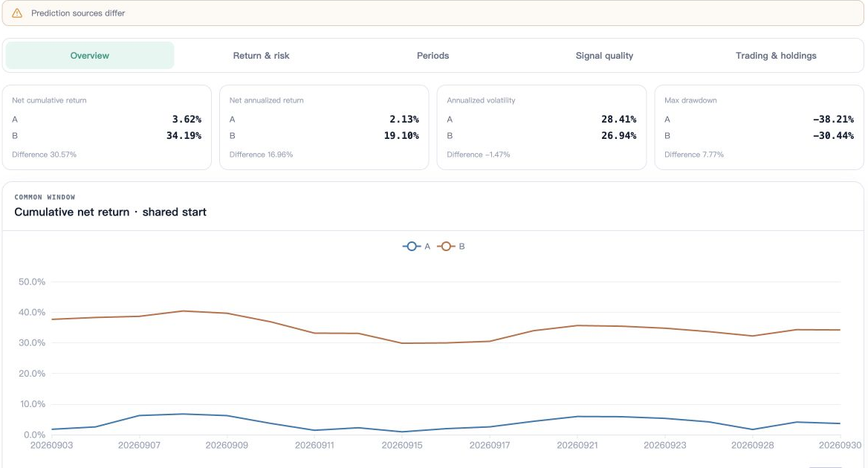Click the 20260911 x-axis date label

pyautogui.click(x=314, y=445)
